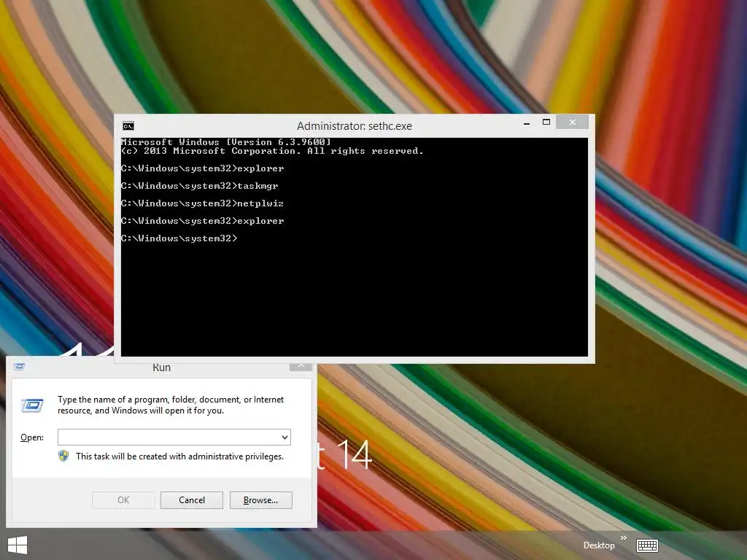Image resolution: width=747 pixels, height=560 pixels.
Task: Click the 'Open:' label in Run dialog
Action: tap(32, 437)
